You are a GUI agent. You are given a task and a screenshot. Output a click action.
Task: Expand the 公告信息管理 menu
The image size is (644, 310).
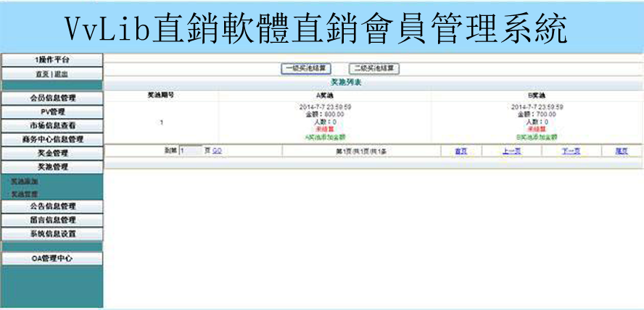pos(51,206)
